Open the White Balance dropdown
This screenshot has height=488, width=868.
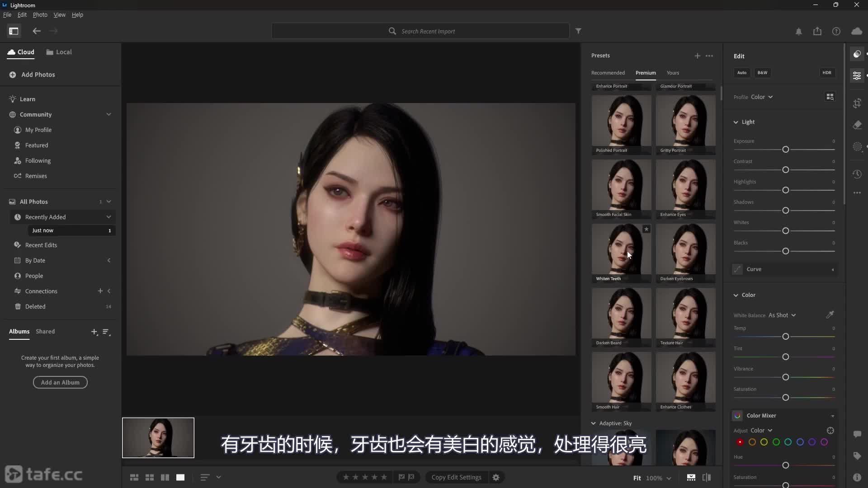click(782, 315)
